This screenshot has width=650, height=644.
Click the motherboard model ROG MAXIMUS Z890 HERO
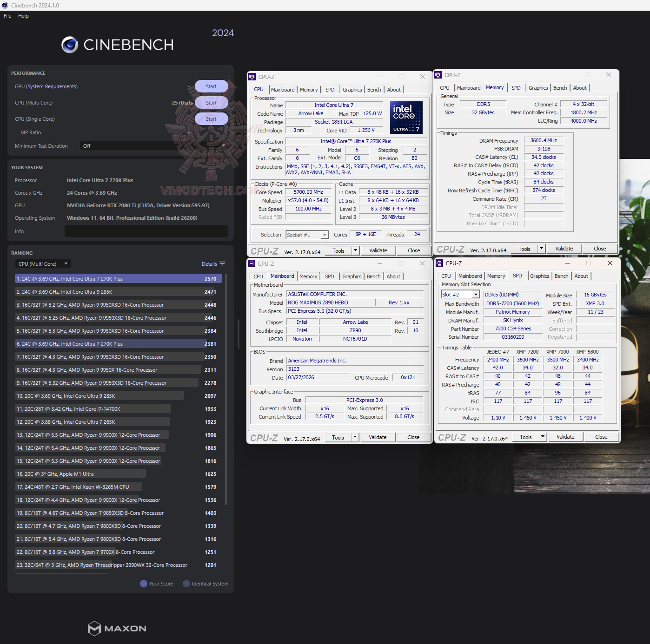coord(330,302)
